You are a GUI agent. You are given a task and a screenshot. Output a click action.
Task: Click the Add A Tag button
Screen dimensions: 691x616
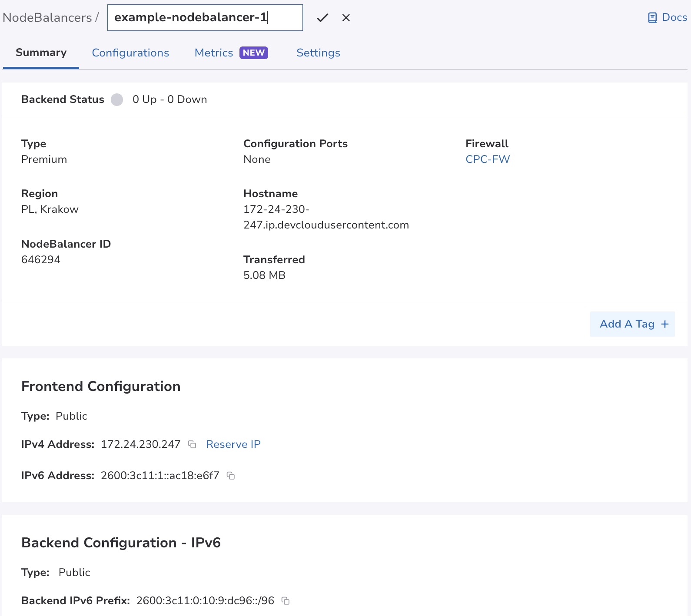tap(632, 324)
